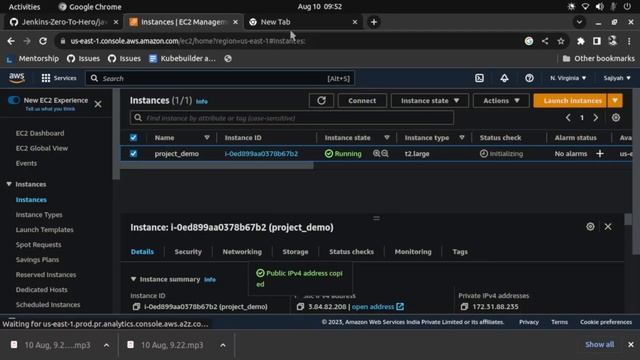Viewport: 640px width, 360px height.
Task: Open the Chrome three-dot menu
Action: pos(629,41)
